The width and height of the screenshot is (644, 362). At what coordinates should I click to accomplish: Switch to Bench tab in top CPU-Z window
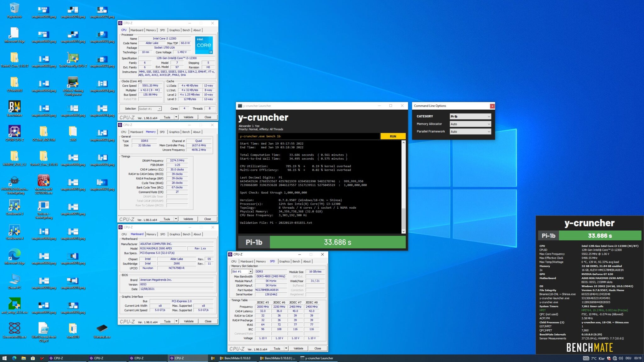[186, 30]
